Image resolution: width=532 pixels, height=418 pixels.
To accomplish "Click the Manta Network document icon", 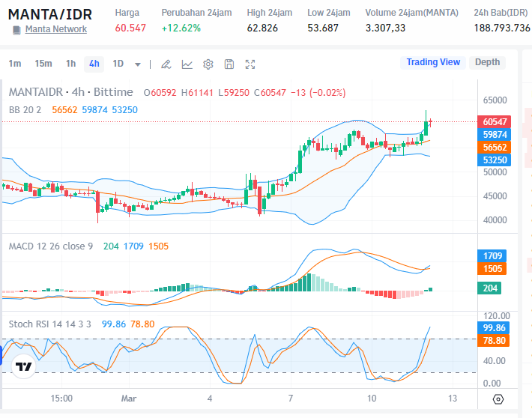I will (16, 30).
